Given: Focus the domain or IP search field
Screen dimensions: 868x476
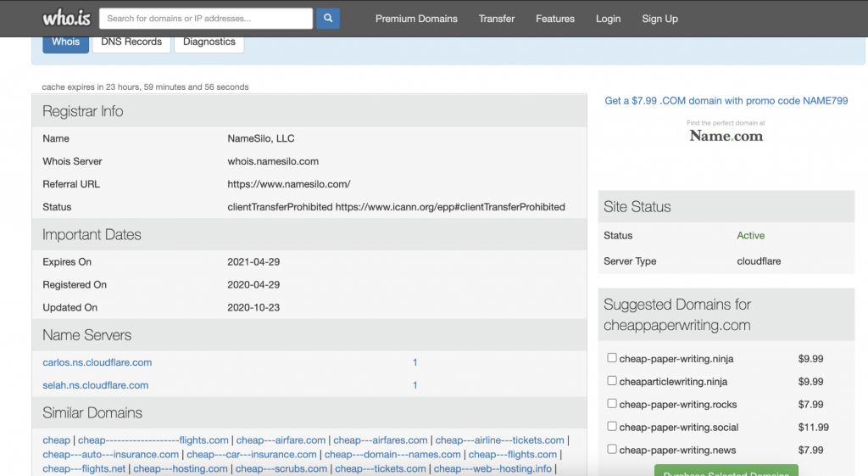Looking at the screenshot, I should point(206,19).
